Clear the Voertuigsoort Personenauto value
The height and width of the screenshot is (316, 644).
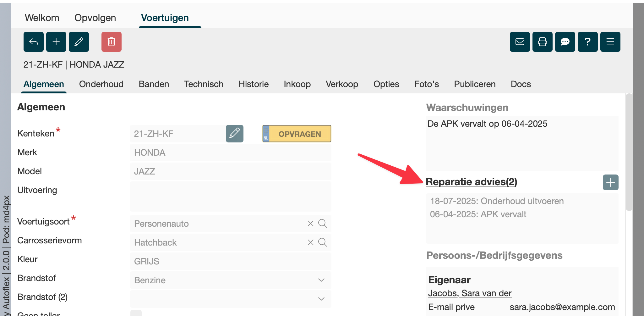[x=310, y=224]
